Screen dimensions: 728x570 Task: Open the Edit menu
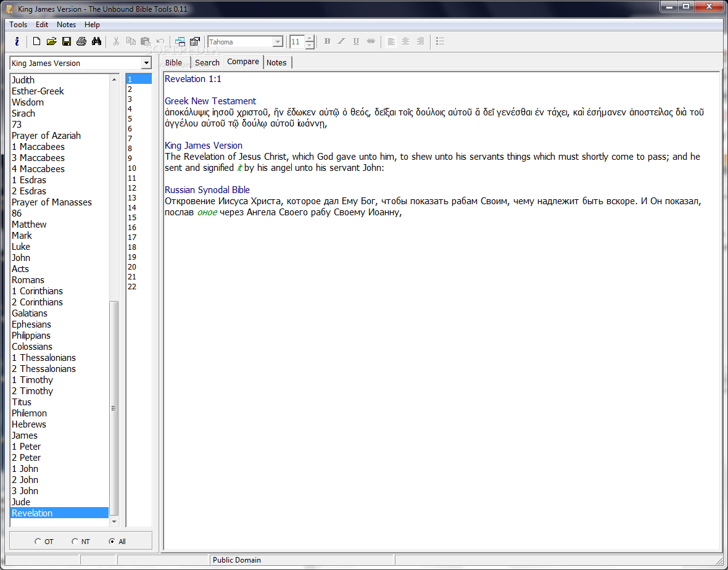click(42, 25)
